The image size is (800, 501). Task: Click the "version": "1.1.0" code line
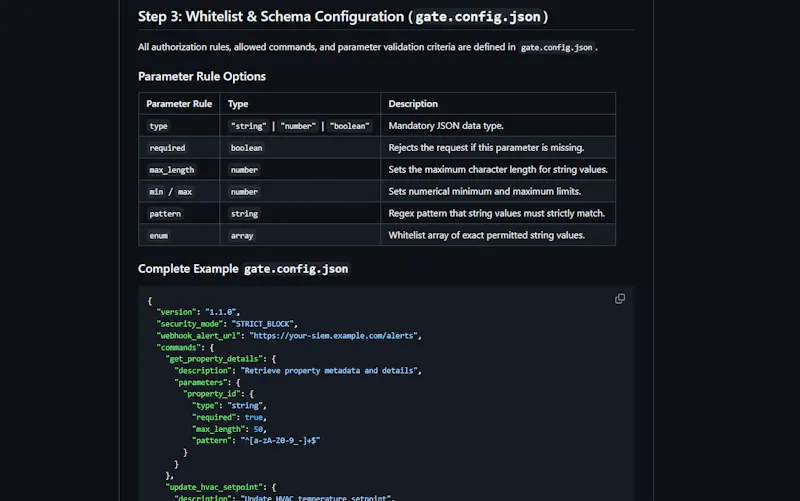coord(198,312)
